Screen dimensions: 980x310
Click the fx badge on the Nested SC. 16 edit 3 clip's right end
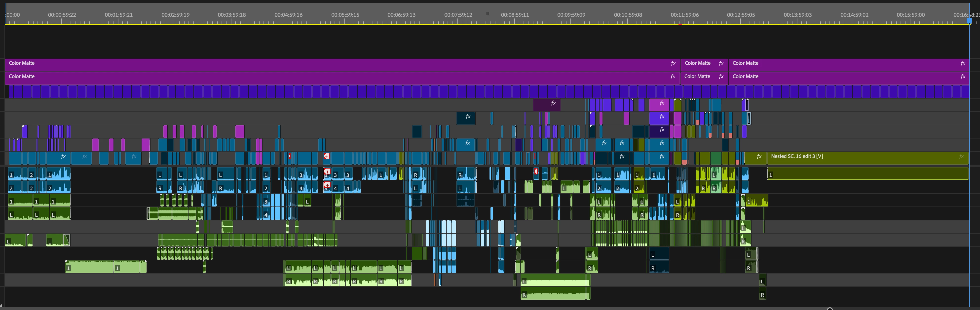pyautogui.click(x=961, y=156)
